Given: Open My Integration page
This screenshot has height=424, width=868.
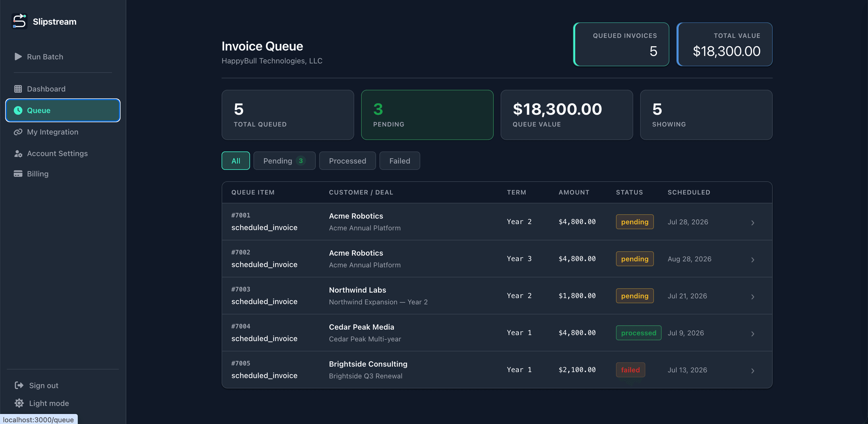Looking at the screenshot, I should [x=63, y=132].
